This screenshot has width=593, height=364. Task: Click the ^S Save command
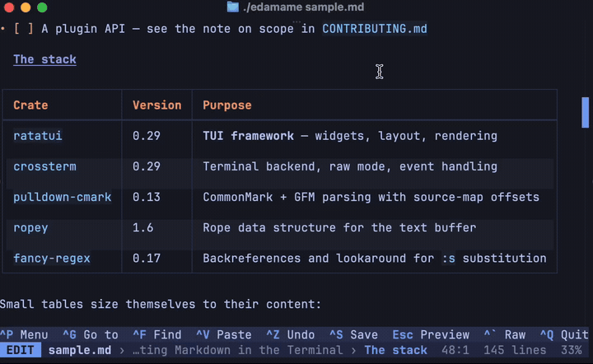[353, 334]
